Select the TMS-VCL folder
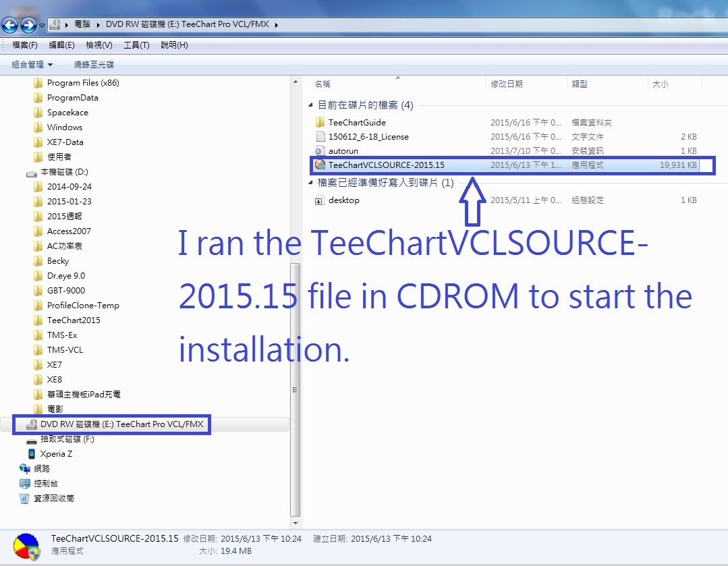 [x=65, y=350]
